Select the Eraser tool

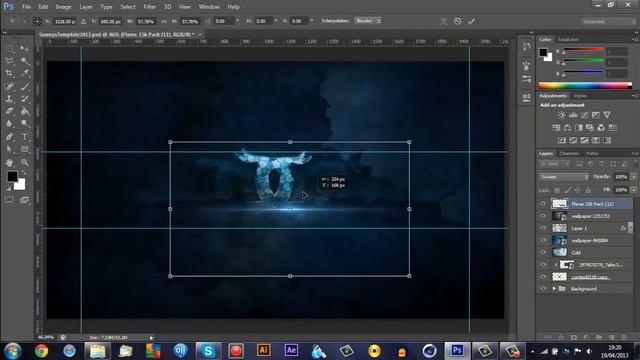pos(9,111)
